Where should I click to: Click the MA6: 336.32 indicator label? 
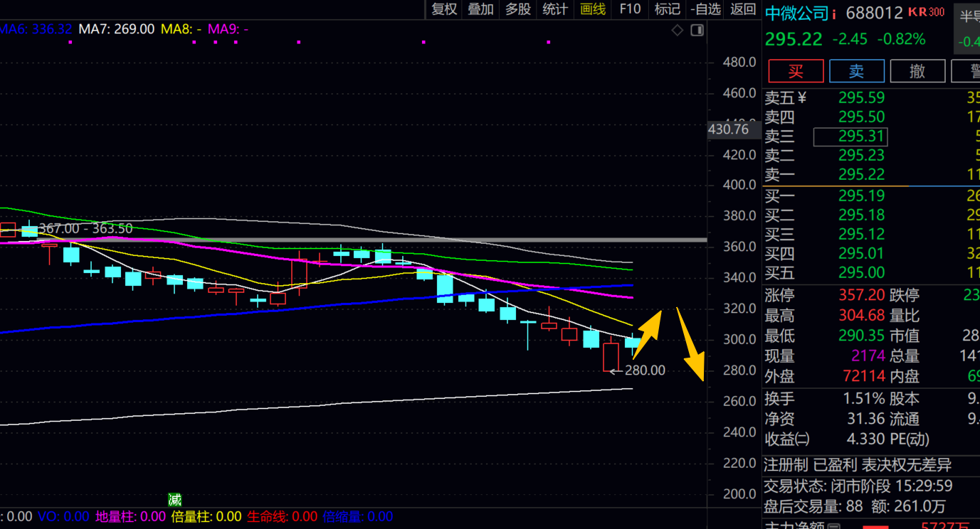click(36, 29)
